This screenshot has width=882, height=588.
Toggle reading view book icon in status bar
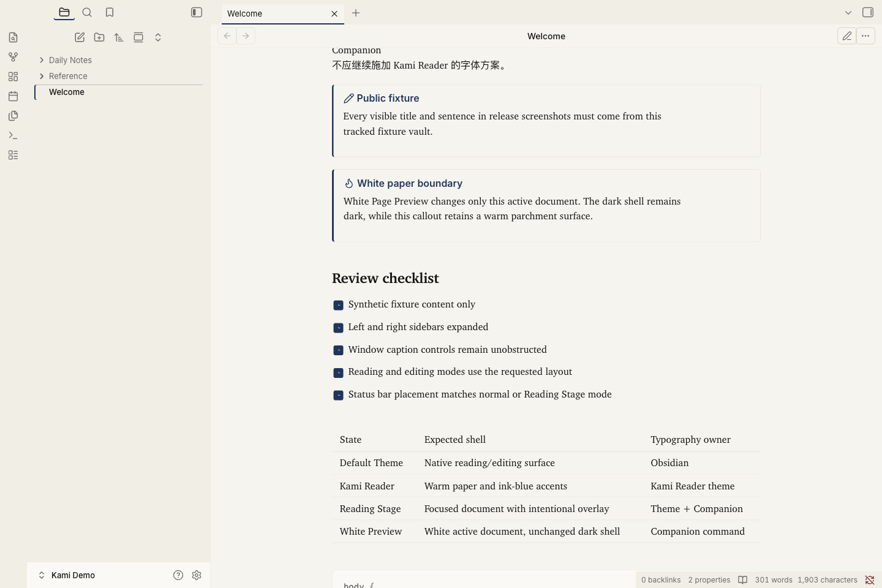pos(743,580)
